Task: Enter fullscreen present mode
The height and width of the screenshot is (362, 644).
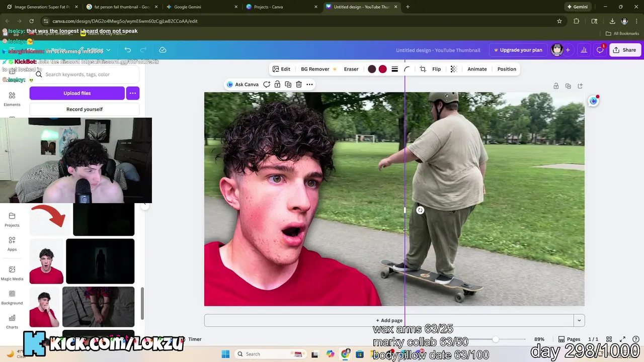Action: coord(622,339)
